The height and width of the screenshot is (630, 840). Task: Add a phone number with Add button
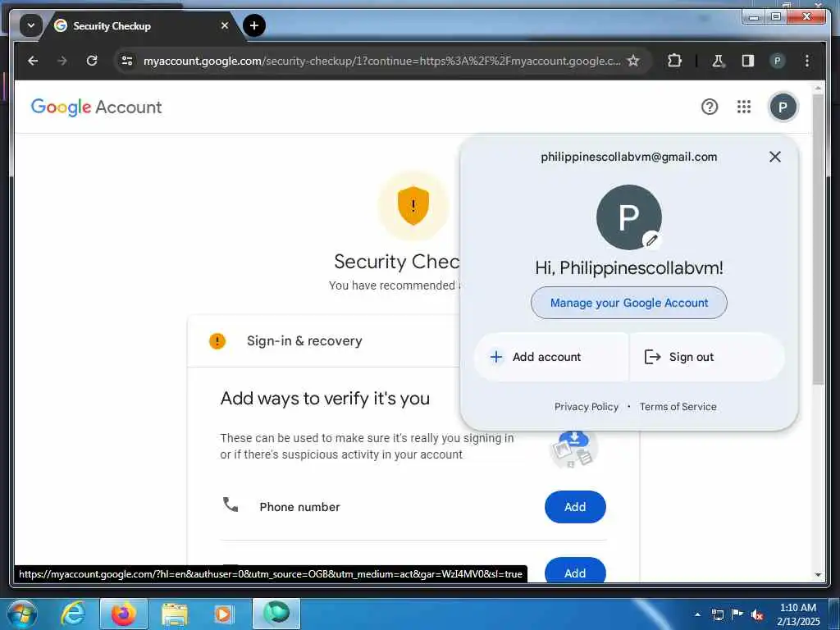[575, 507]
